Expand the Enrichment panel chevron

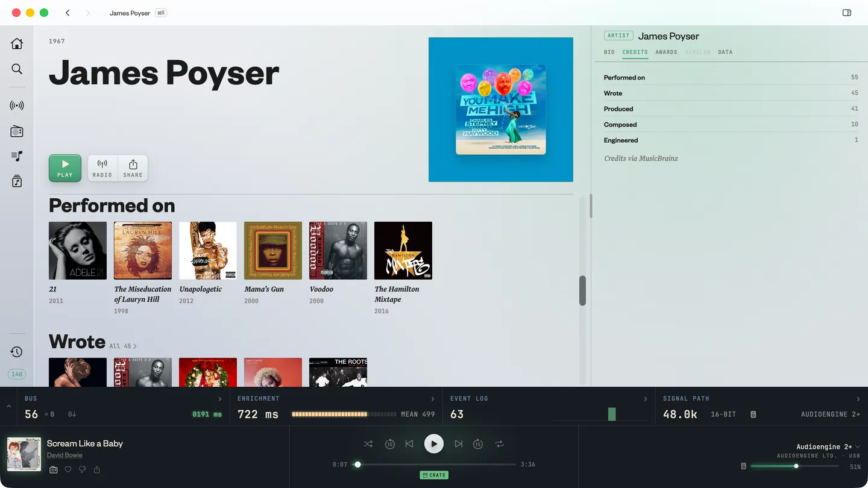point(433,399)
